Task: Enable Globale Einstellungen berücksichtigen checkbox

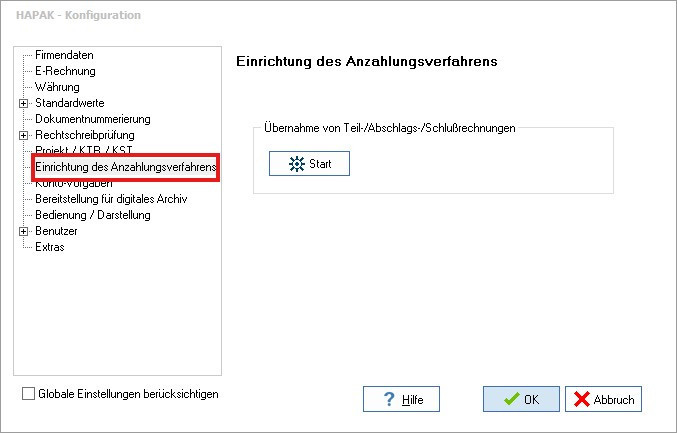Action: 28,394
